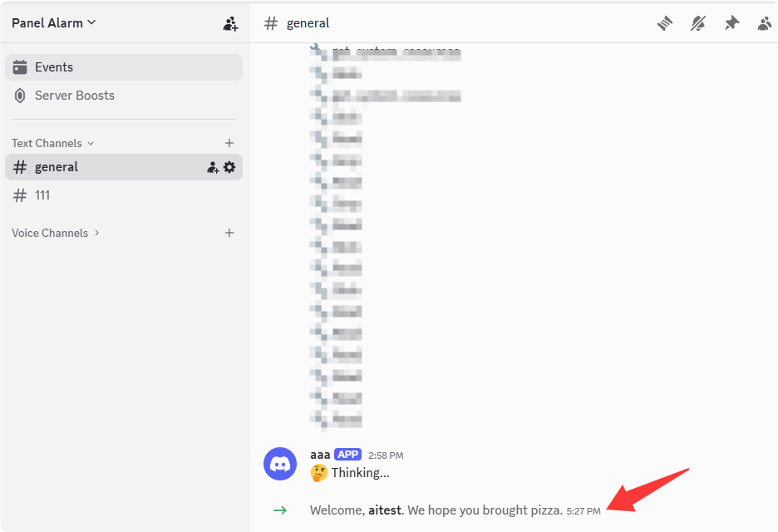The height and width of the screenshot is (532, 778).
Task: Switch to the 111 text channel
Action: [124, 195]
